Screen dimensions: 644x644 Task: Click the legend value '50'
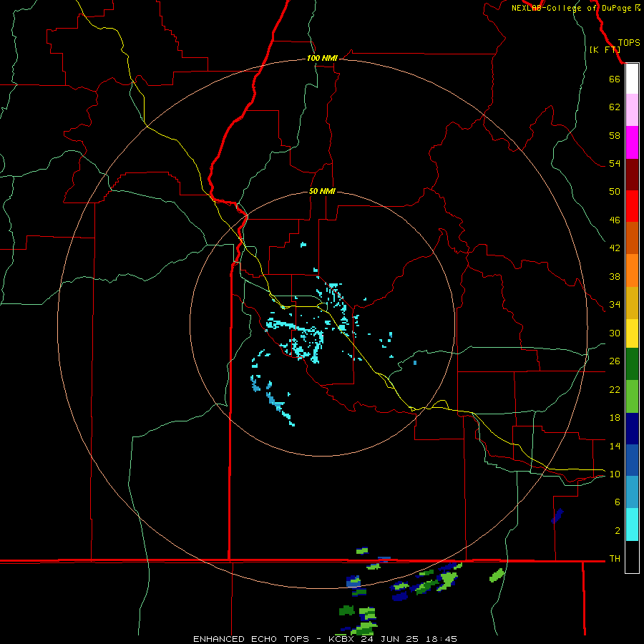click(615, 191)
